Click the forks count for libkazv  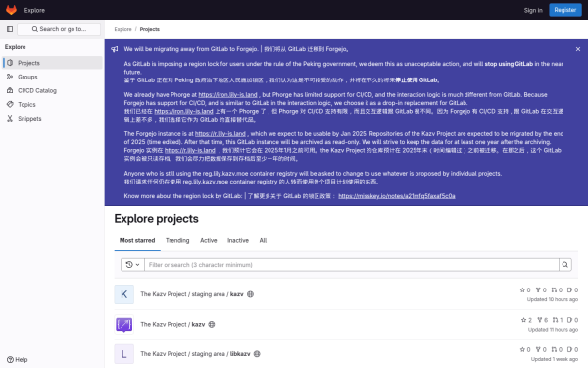541,349
